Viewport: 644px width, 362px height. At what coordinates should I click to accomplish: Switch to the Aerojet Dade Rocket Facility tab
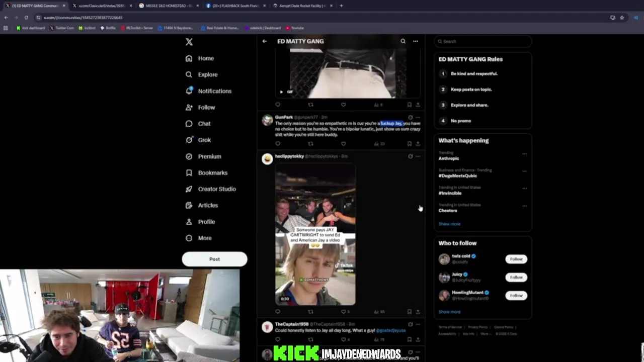pos(302,6)
